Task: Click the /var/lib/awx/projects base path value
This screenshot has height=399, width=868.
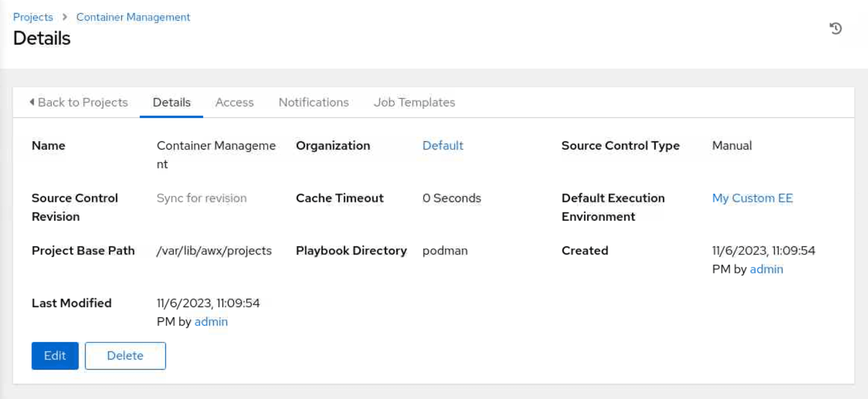Action: click(x=214, y=251)
